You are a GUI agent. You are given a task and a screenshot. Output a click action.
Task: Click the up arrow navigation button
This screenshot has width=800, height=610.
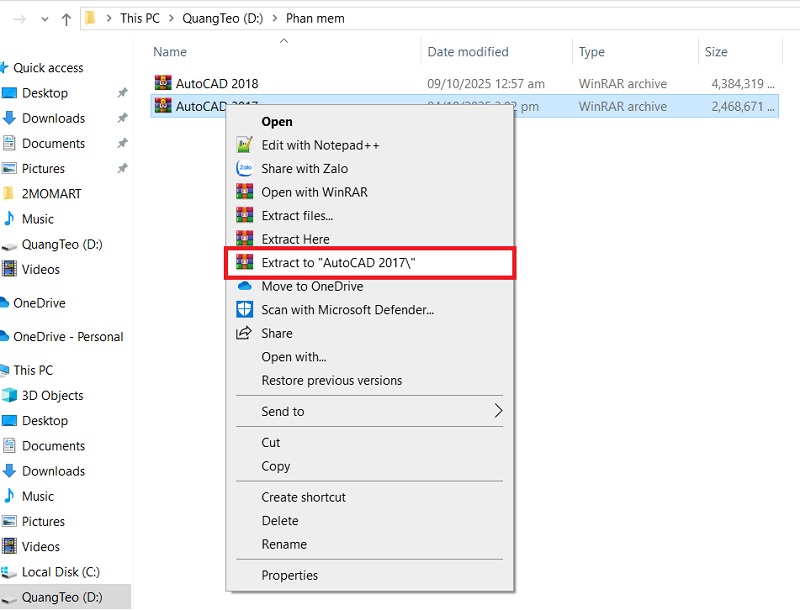pyautogui.click(x=66, y=18)
